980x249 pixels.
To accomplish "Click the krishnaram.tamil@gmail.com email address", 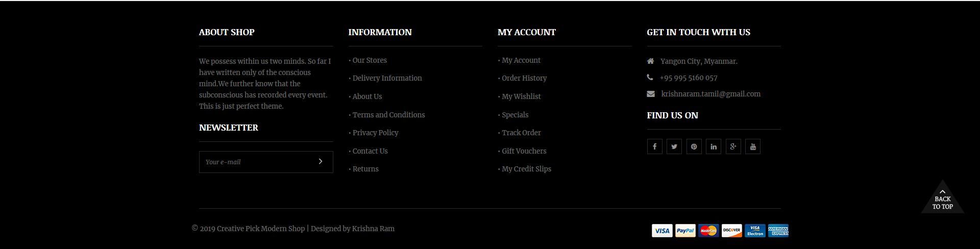I will 711,94.
